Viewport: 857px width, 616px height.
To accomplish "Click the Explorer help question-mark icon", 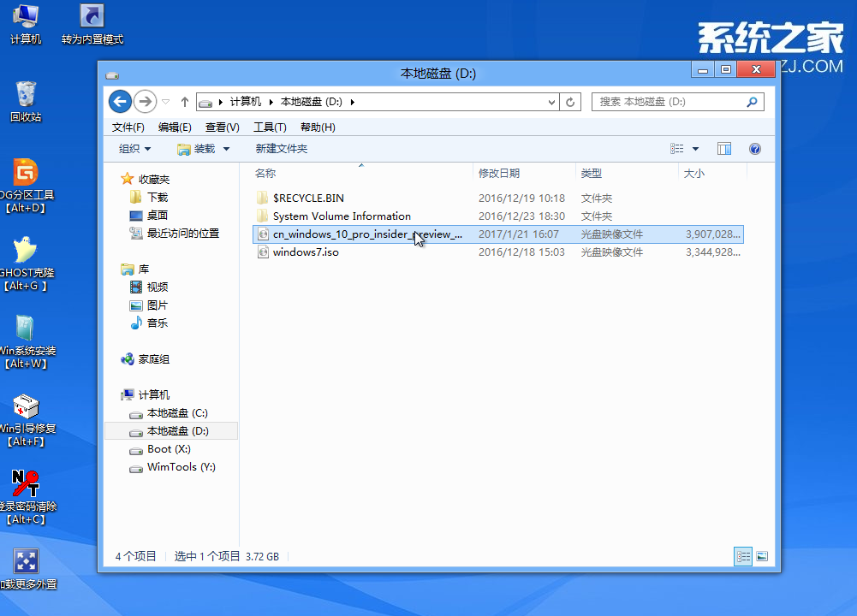I will 754,149.
